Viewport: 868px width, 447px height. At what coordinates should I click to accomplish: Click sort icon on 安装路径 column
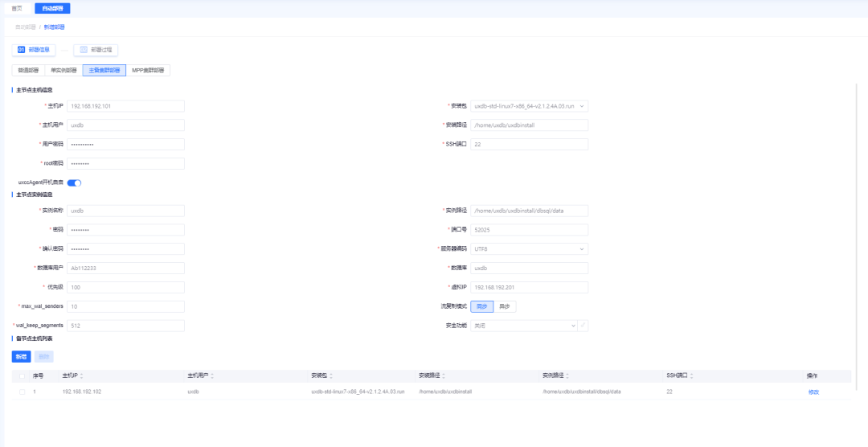(443, 375)
